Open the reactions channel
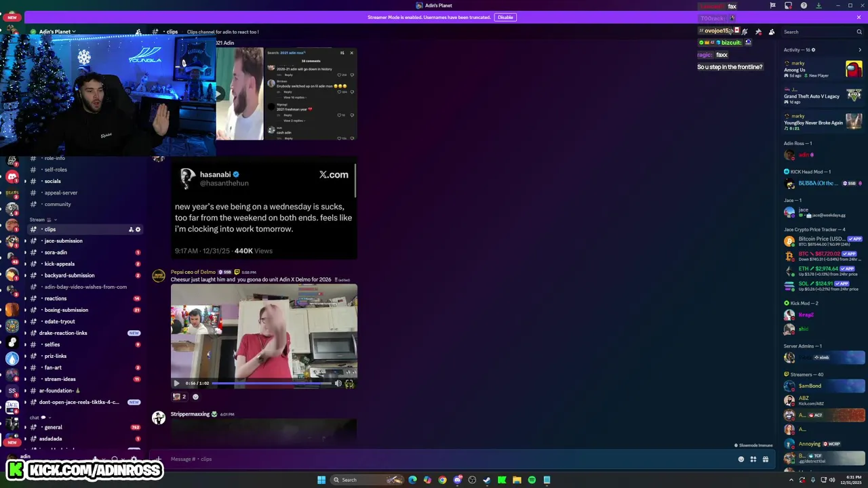Viewport: 868px width, 488px height. point(86,299)
